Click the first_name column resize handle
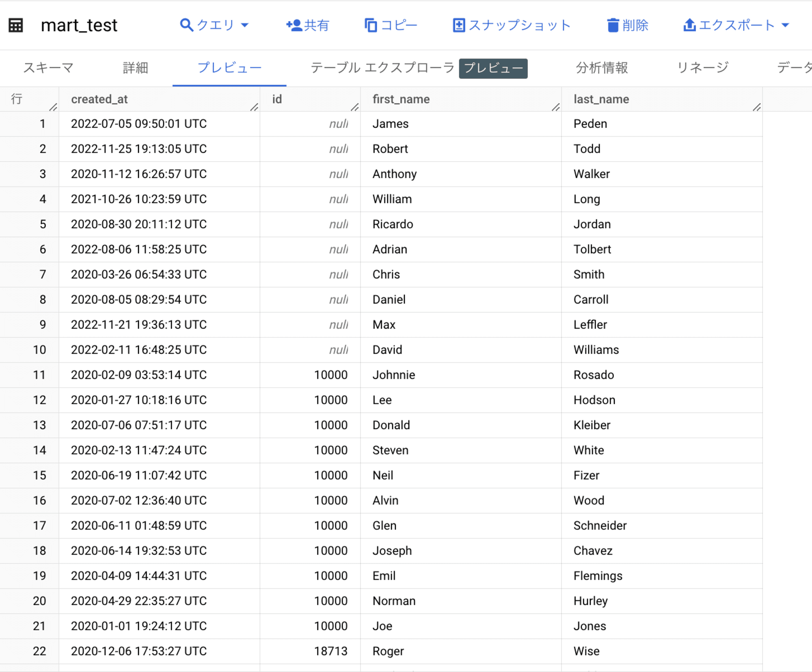This screenshot has height=672, width=812. (x=556, y=107)
